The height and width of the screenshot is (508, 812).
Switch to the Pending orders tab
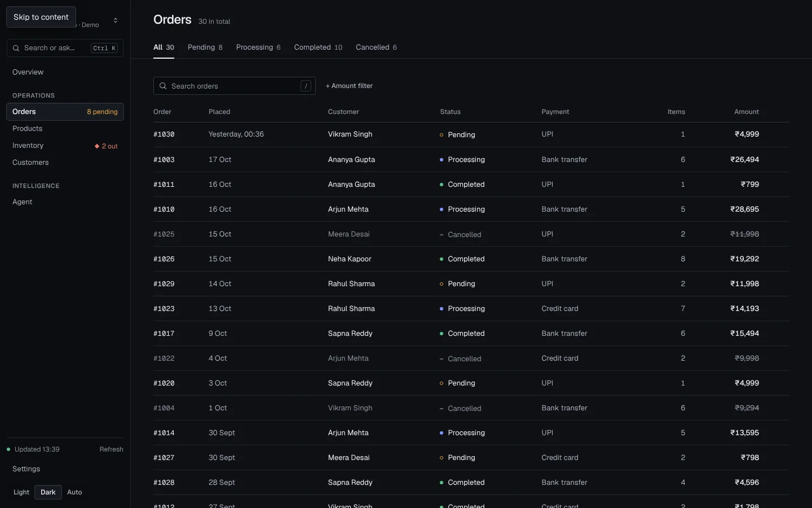point(205,47)
